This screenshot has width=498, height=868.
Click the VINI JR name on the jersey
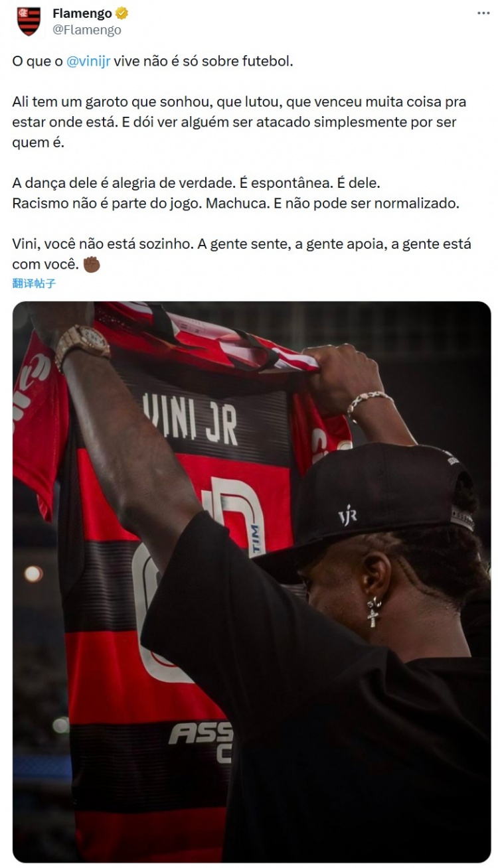190,418
